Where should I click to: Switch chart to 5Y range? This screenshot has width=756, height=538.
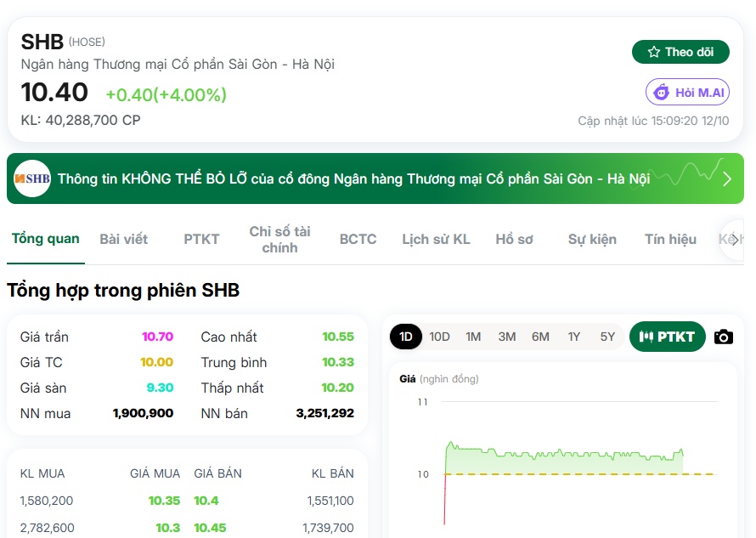coord(607,337)
